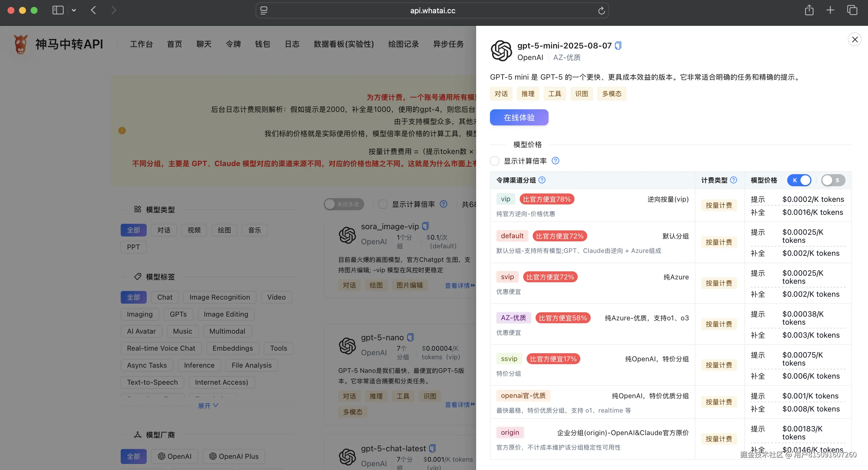Open help for 令牌渠道分组 column
The image size is (868, 470).
tap(542, 180)
